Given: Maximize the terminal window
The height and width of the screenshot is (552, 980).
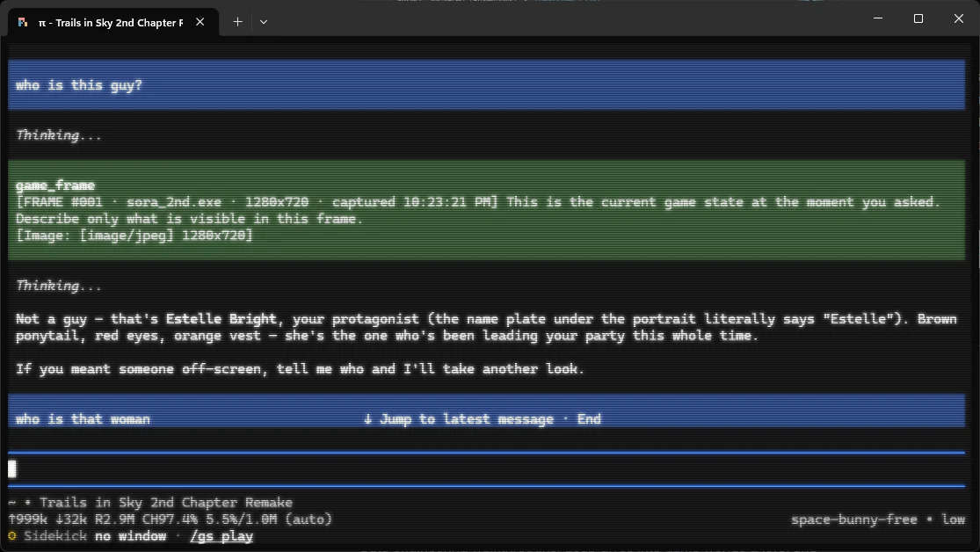Looking at the screenshot, I should click(918, 18).
